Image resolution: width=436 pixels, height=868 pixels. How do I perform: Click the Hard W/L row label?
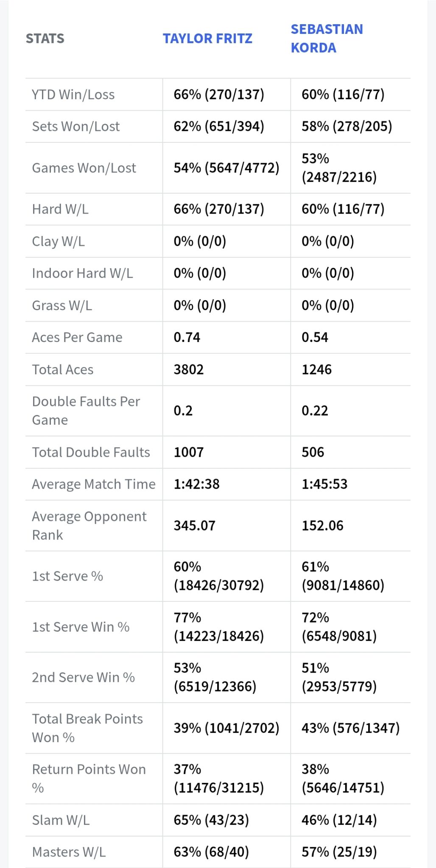60,209
